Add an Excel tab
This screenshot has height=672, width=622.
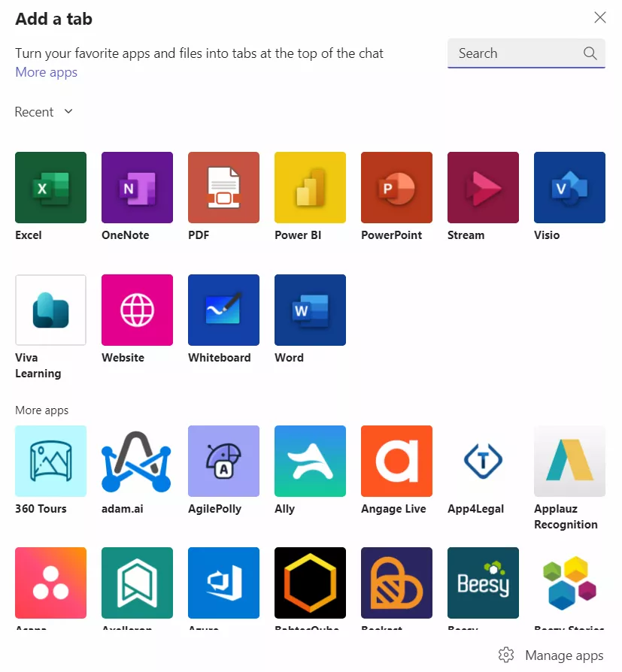coord(50,187)
